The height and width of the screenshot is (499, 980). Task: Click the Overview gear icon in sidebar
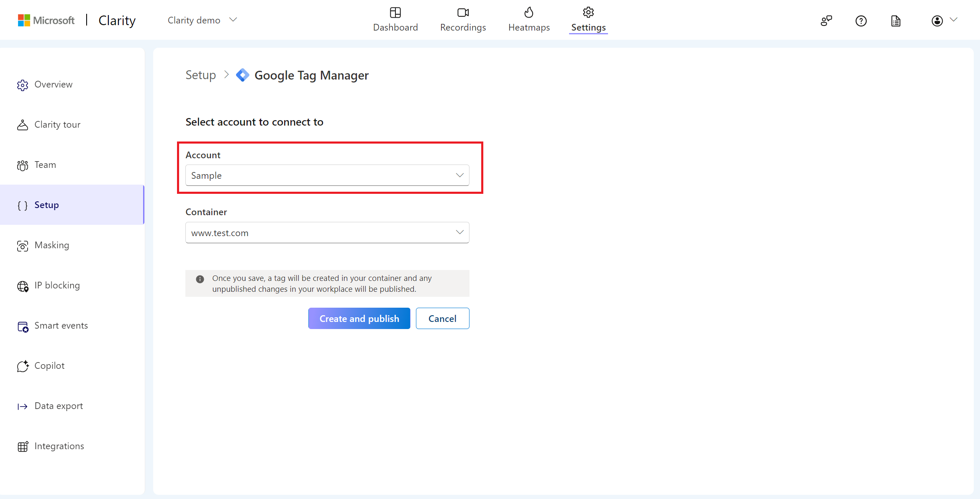pyautogui.click(x=23, y=85)
